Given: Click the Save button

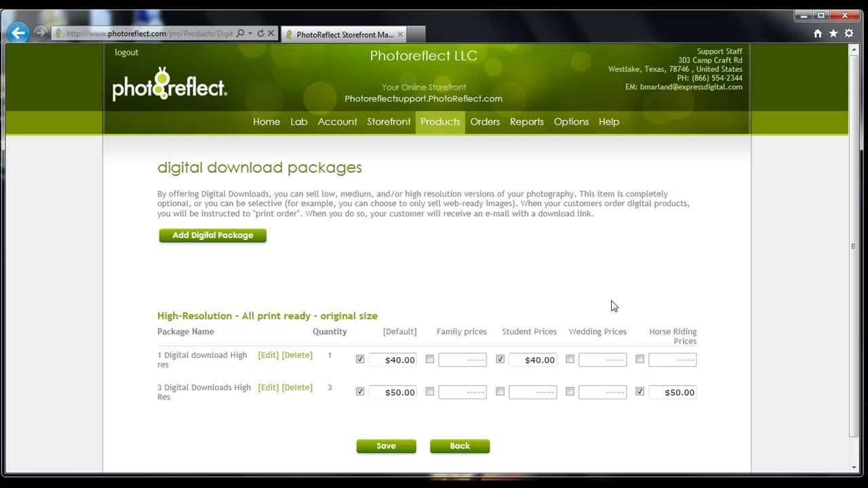Looking at the screenshot, I should (387, 446).
